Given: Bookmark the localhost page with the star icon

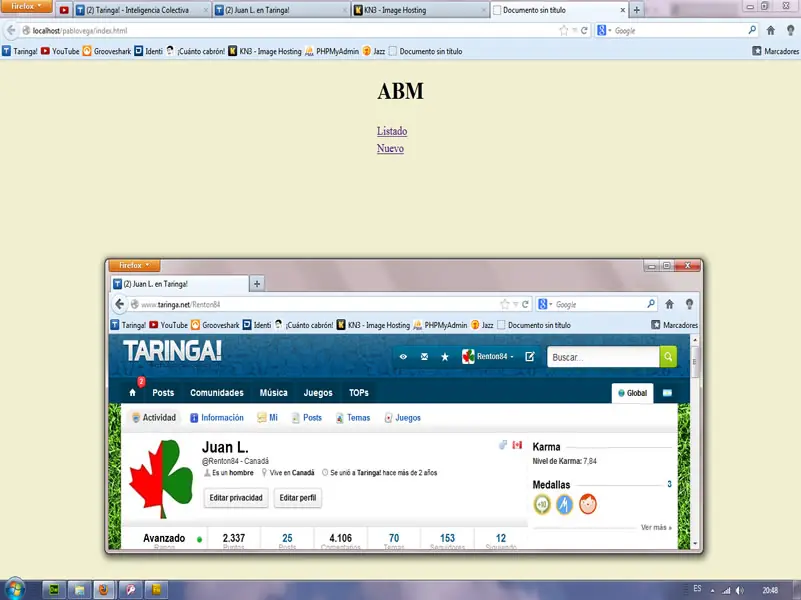Looking at the screenshot, I should pyautogui.click(x=563, y=31).
